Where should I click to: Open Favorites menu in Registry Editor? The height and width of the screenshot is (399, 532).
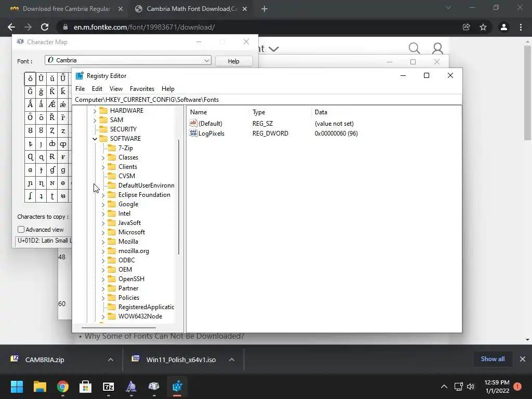(142, 89)
